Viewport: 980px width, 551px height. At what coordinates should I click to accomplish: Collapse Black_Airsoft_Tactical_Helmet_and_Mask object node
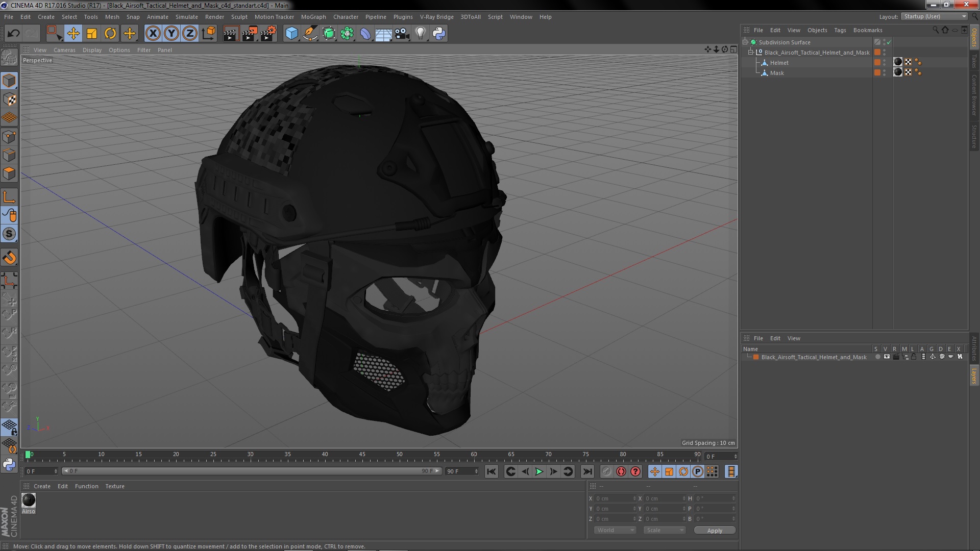click(751, 53)
